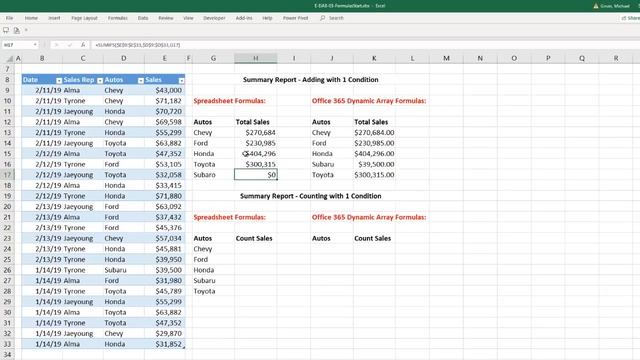Click the Count Sales header in column H
Viewport: 640px width, 360px height.
tap(254, 238)
